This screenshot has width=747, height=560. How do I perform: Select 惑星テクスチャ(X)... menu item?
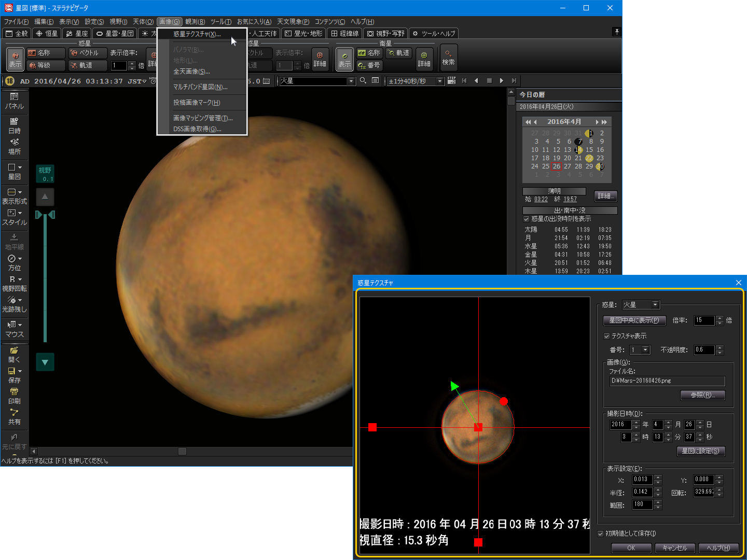pyautogui.click(x=202, y=34)
